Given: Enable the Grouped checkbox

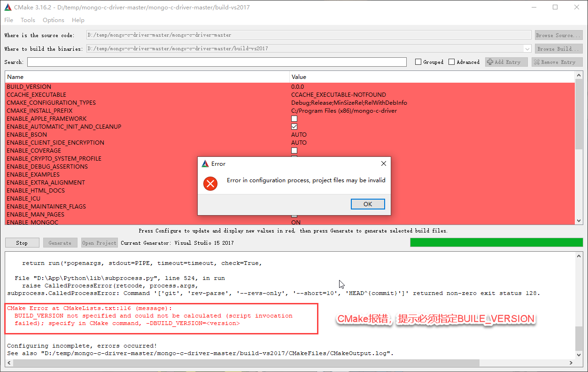Looking at the screenshot, I should click(x=418, y=62).
